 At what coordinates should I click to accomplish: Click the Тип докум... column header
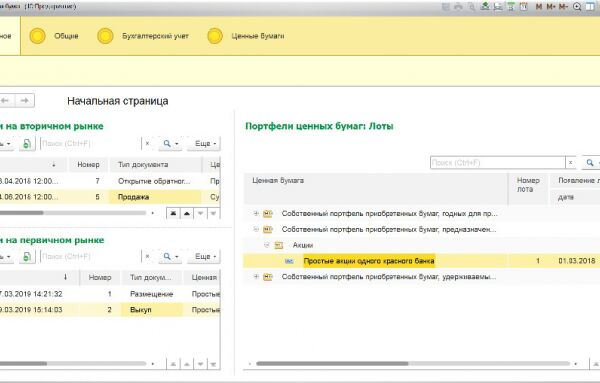[x=151, y=277]
